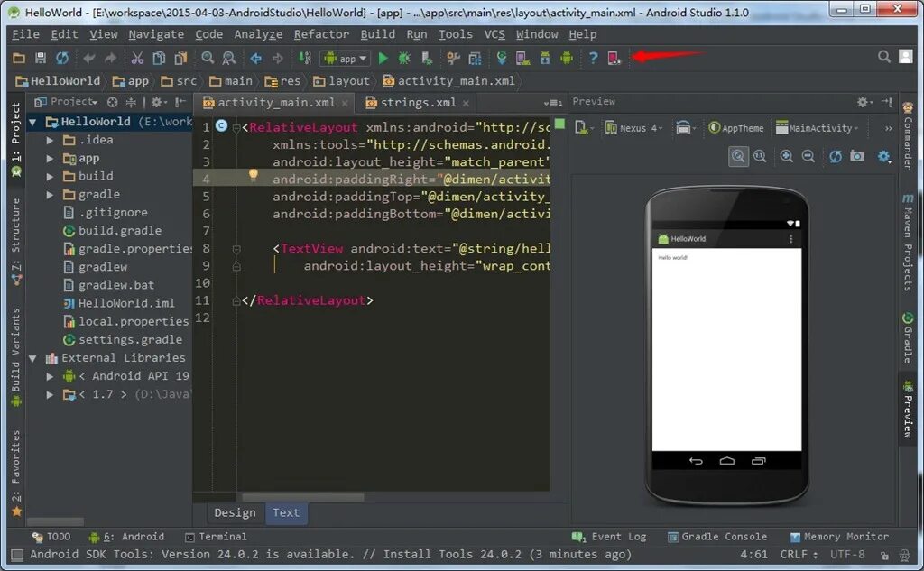This screenshot has height=571, width=924.
Task: Run the app with the green play icon
Action: click(383, 58)
